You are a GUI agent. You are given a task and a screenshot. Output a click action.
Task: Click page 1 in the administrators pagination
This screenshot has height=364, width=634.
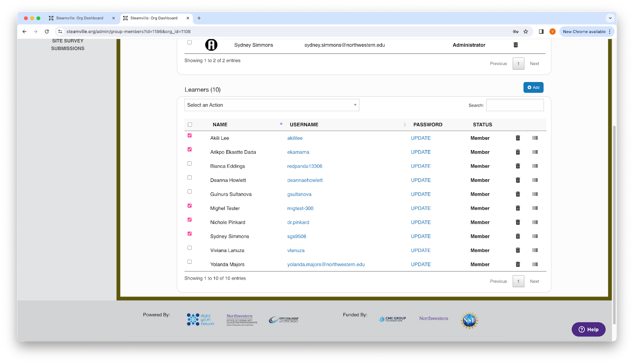click(x=518, y=63)
